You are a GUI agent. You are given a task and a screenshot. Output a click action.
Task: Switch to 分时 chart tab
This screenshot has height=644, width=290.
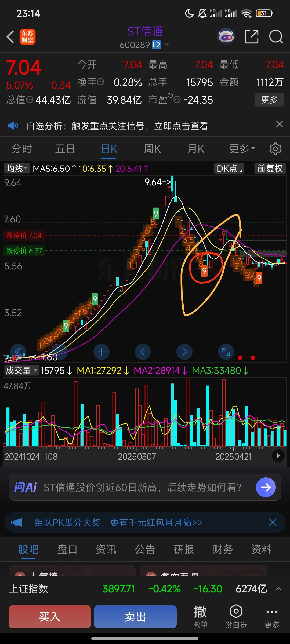tap(22, 149)
